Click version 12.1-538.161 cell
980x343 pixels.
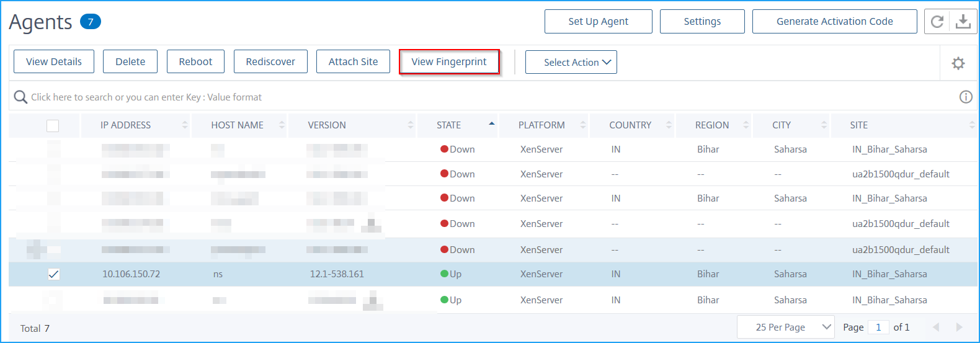point(337,274)
